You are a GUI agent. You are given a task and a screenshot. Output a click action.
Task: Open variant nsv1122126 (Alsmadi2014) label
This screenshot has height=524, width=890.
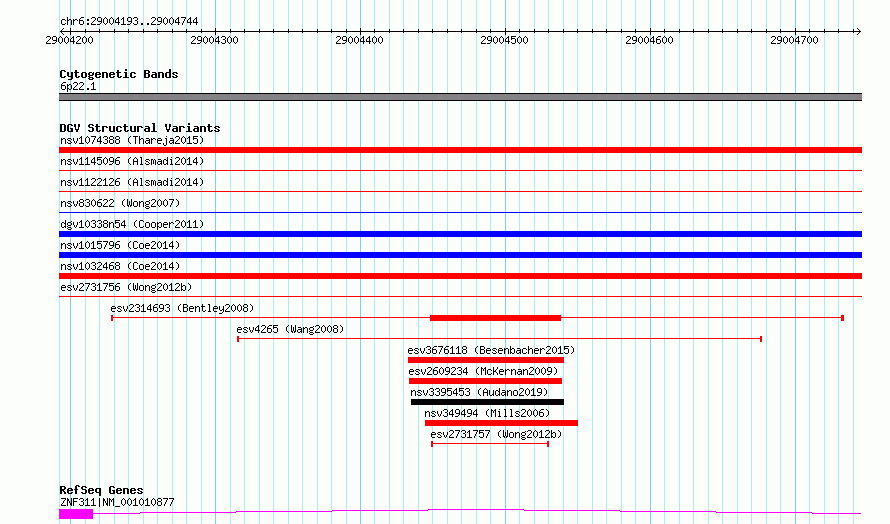[132, 182]
